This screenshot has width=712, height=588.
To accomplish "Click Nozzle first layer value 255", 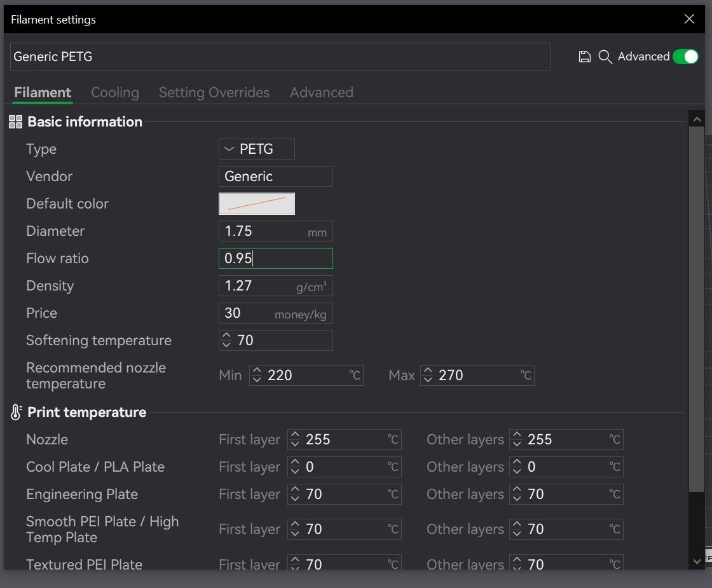I will (x=318, y=439).
